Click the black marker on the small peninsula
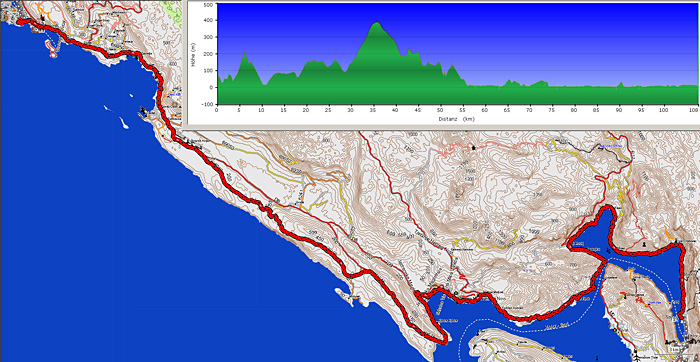 143,109
